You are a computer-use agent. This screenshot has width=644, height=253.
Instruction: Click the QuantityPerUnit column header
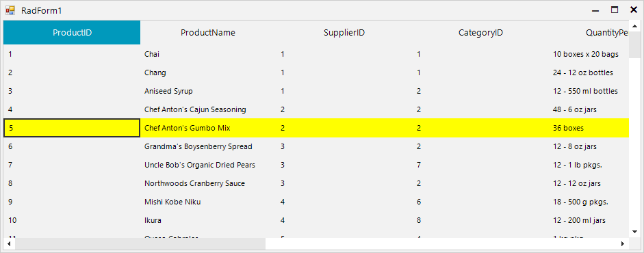click(589, 32)
